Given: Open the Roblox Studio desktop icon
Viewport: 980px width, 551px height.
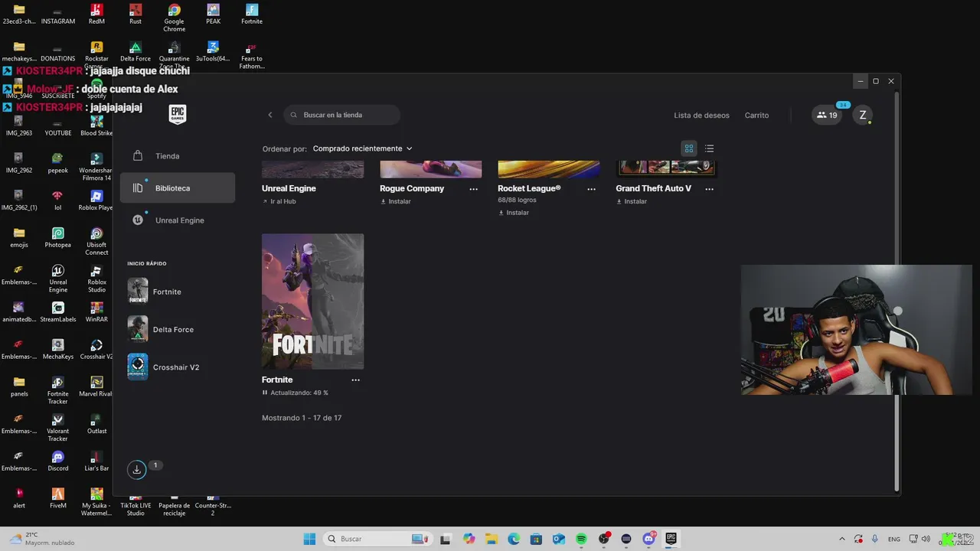Looking at the screenshot, I should click(x=96, y=279).
